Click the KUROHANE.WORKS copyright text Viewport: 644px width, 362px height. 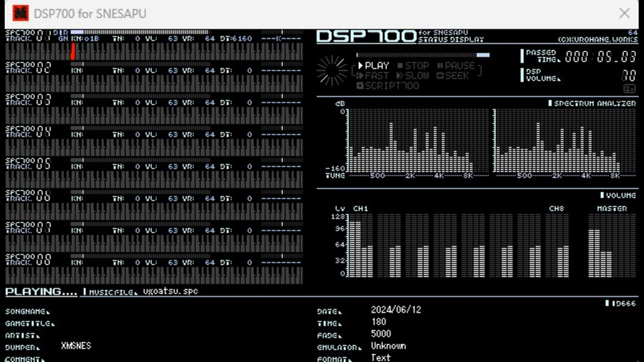tap(598, 40)
